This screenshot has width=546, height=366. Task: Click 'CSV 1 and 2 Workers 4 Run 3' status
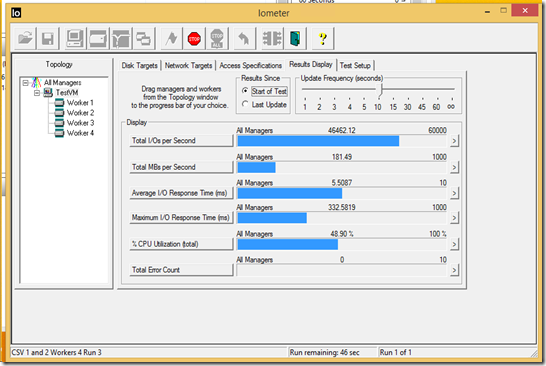(x=56, y=352)
